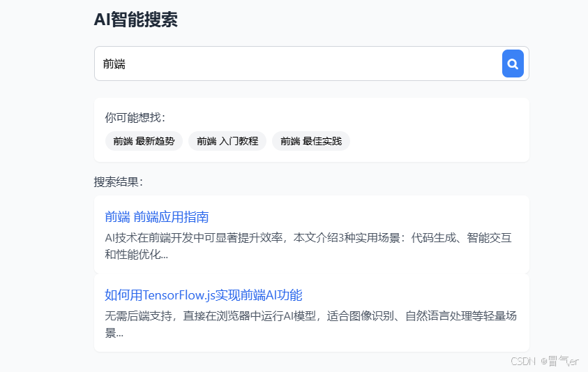Click the description starting AI技术在前端开发中

click(x=308, y=246)
